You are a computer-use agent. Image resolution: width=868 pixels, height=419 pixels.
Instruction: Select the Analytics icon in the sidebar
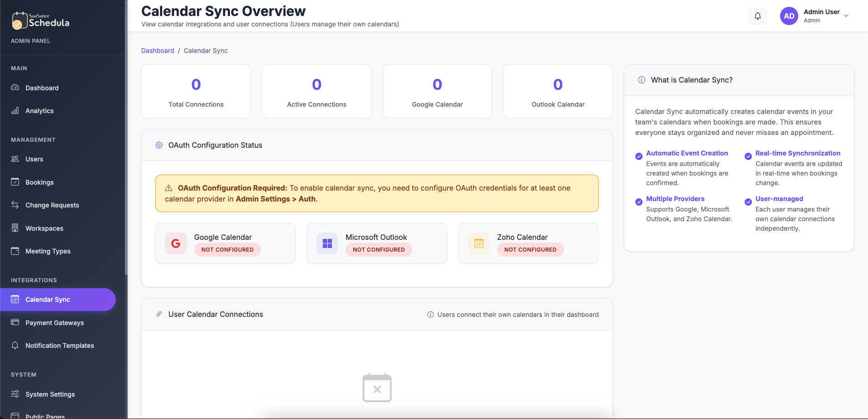15,110
